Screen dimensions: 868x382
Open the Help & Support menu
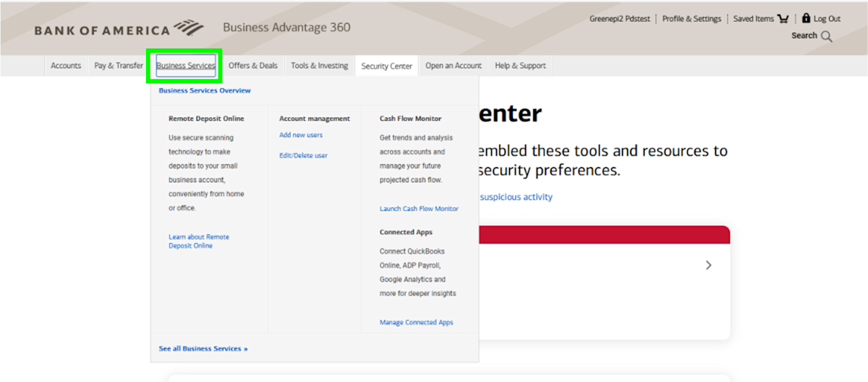pos(520,66)
